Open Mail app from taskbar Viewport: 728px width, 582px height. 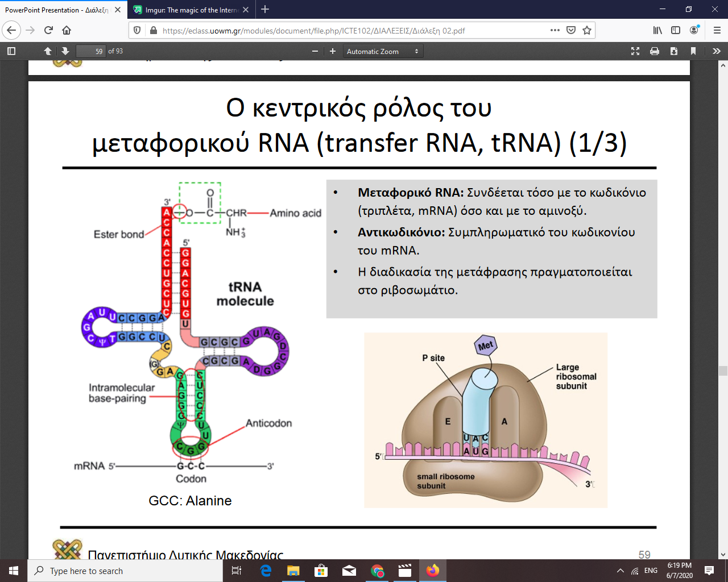coord(349,571)
